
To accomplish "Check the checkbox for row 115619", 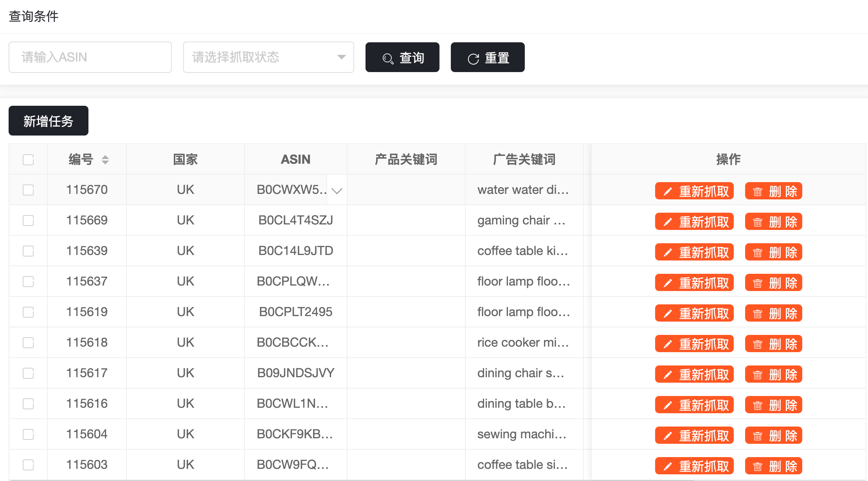I will 28,312.
